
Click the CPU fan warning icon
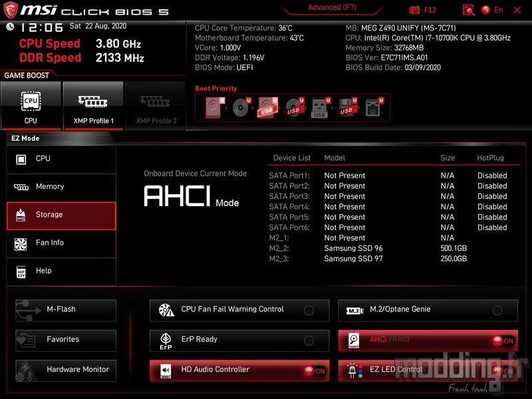[x=166, y=310]
